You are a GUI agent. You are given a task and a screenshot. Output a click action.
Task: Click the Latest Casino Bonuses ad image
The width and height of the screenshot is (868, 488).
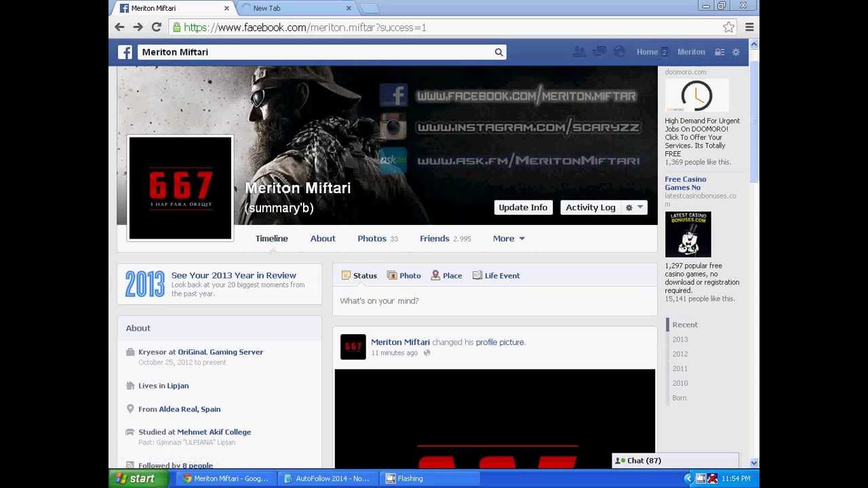point(688,235)
